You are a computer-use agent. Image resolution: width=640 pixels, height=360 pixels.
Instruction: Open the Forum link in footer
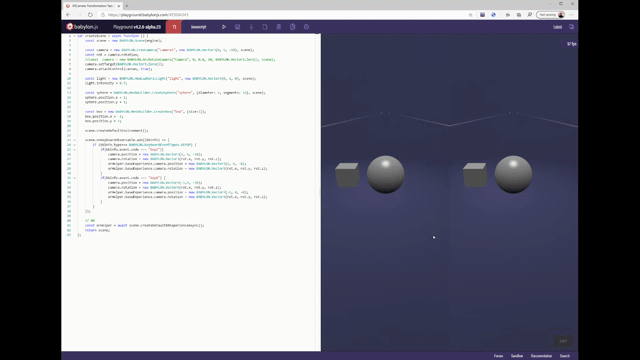pos(498,356)
